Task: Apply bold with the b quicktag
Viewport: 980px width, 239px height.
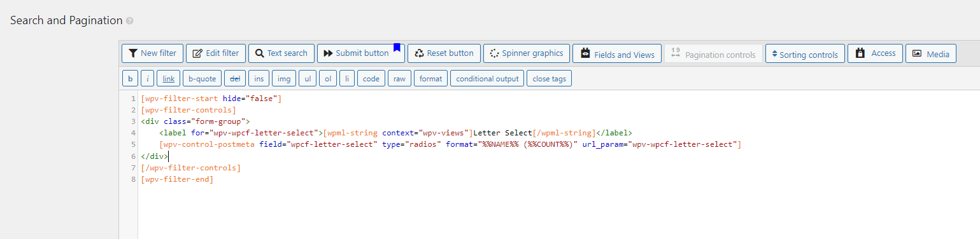Action: tap(130, 78)
